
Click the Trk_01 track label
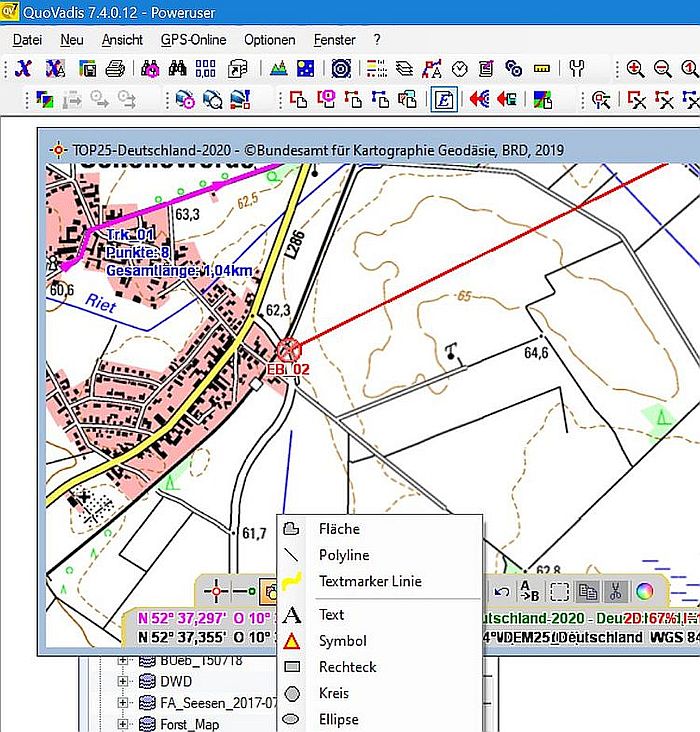[x=130, y=235]
